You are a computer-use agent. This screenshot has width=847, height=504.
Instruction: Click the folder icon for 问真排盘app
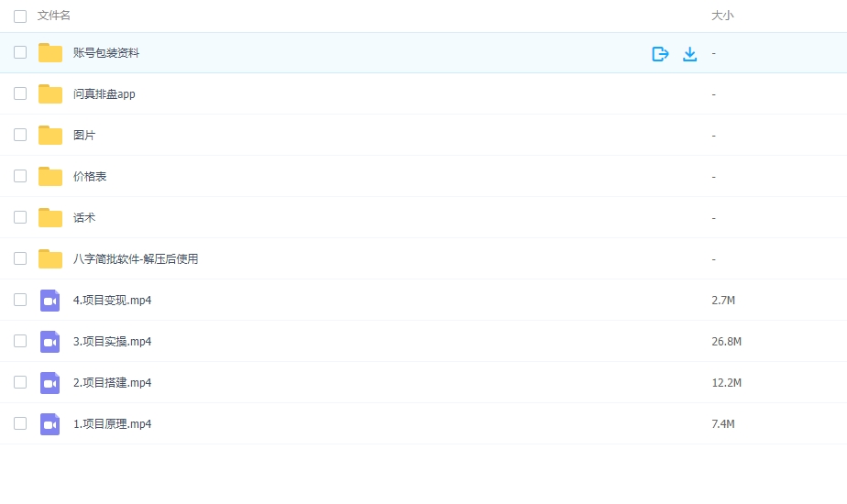(50, 94)
